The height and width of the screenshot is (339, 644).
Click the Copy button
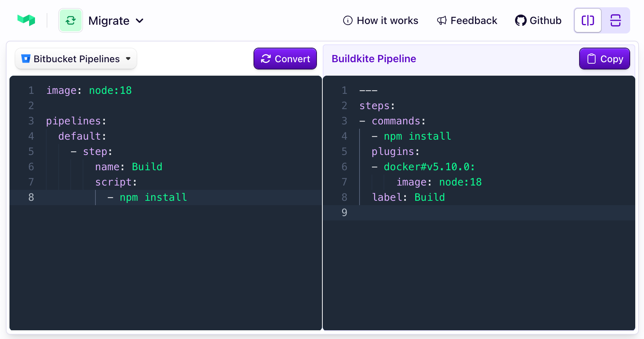point(604,59)
